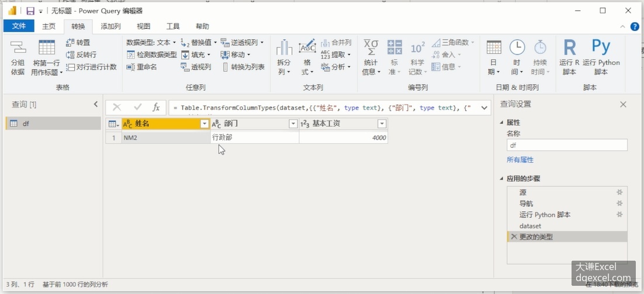The image size is (644, 294).
Task: Click Rename (重命名) column button
Action: click(x=141, y=67)
